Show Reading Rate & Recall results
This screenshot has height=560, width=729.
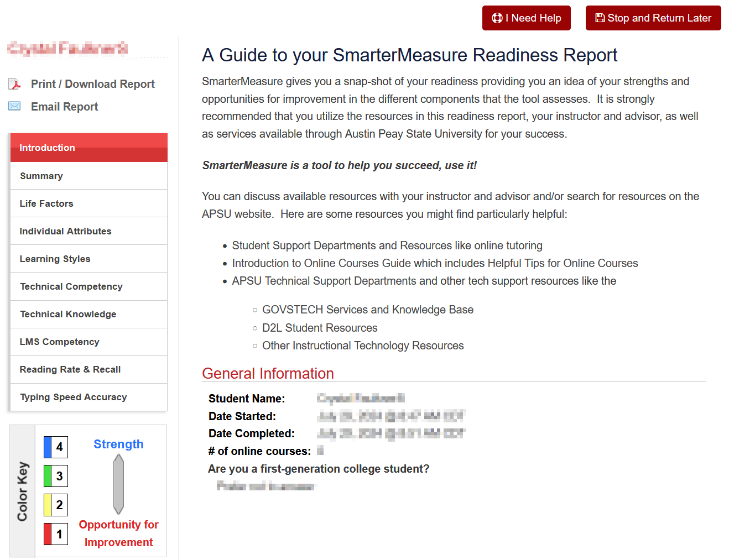(88, 369)
